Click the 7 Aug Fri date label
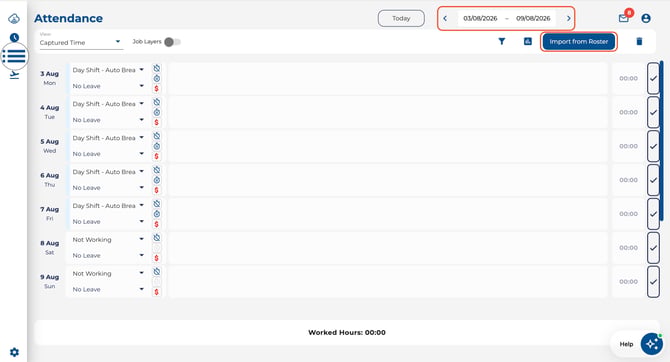The image size is (670, 362). click(x=50, y=213)
